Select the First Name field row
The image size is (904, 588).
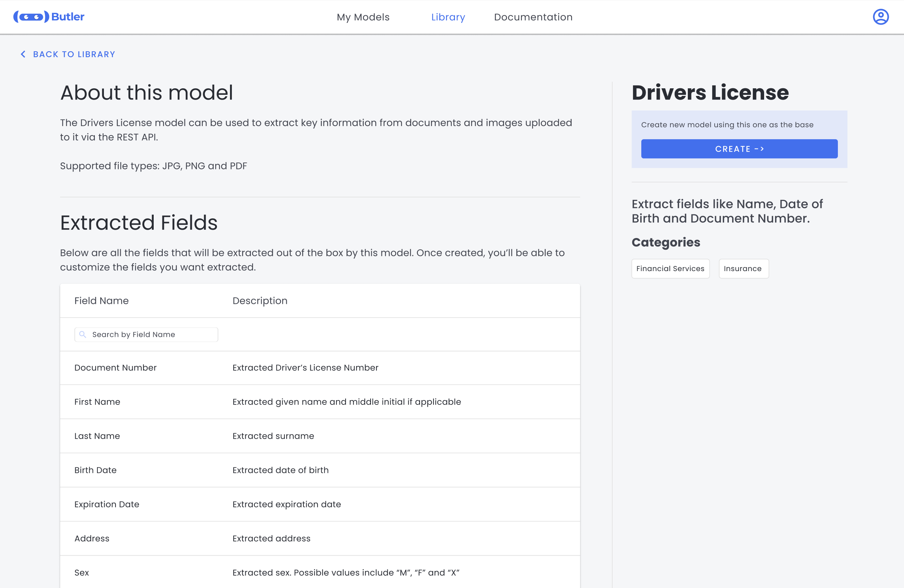pyautogui.click(x=320, y=402)
